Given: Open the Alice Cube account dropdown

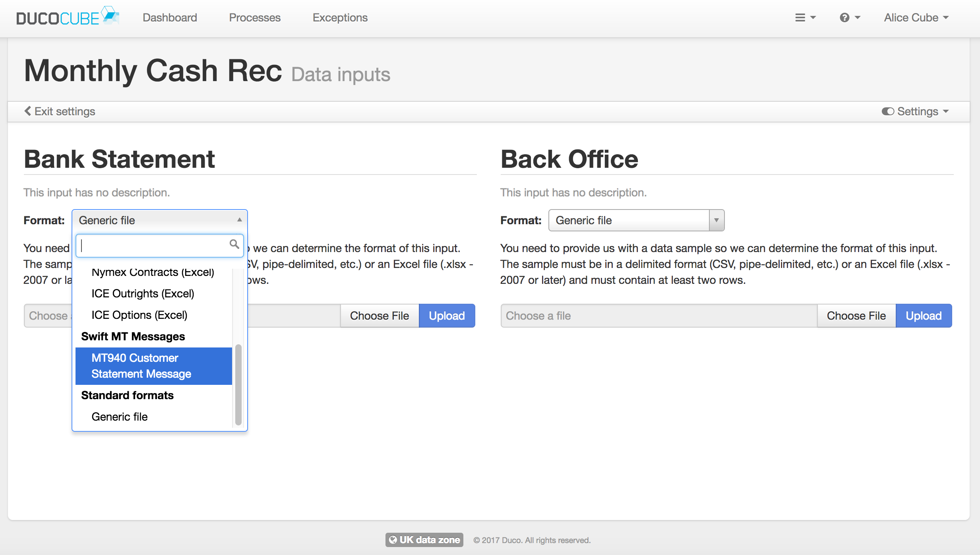Looking at the screenshot, I should click(915, 17).
